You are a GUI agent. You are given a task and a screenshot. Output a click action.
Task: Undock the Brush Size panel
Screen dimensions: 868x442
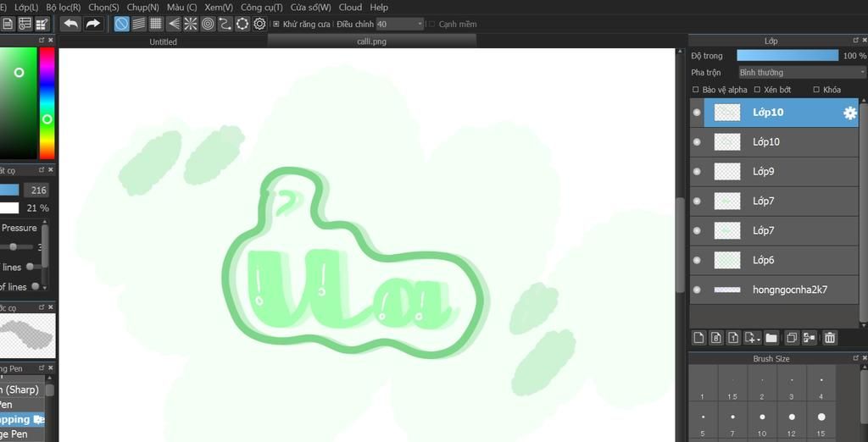(x=856, y=358)
